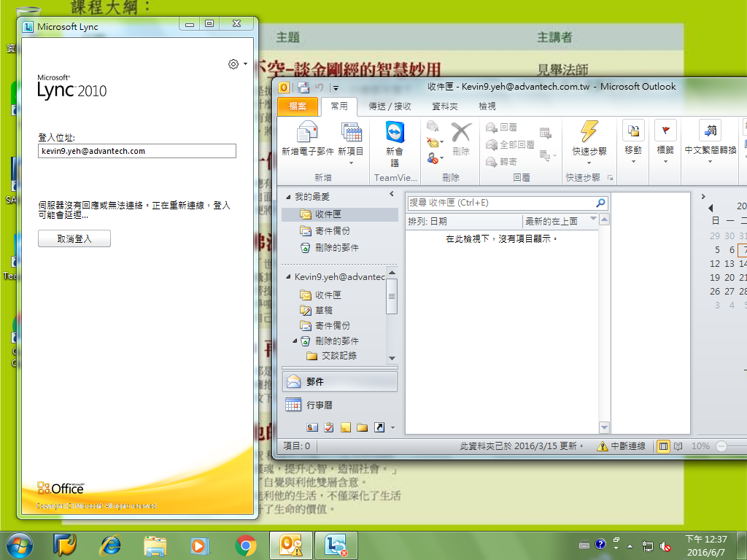This screenshot has height=560, width=747.
Task: Open Lync options gear icon
Action: pyautogui.click(x=233, y=64)
